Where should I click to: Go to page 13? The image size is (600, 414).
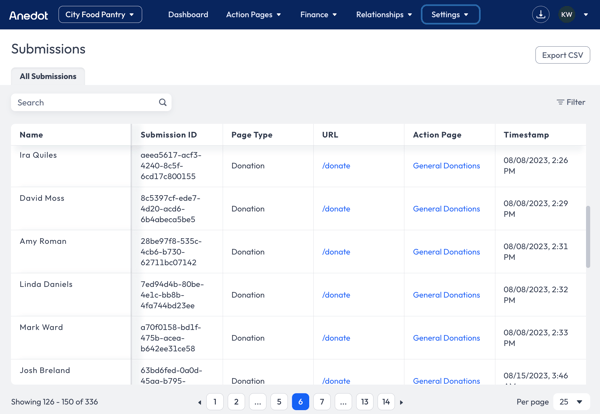point(365,402)
